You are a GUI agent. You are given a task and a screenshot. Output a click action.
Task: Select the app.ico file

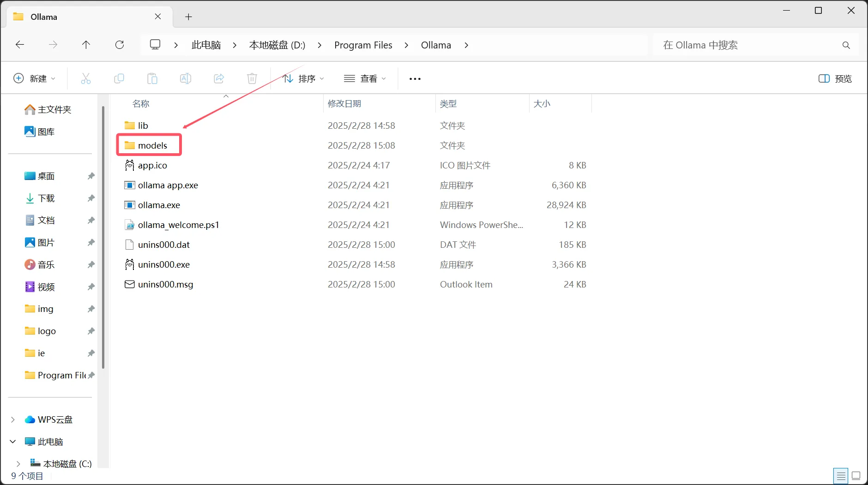click(146, 165)
